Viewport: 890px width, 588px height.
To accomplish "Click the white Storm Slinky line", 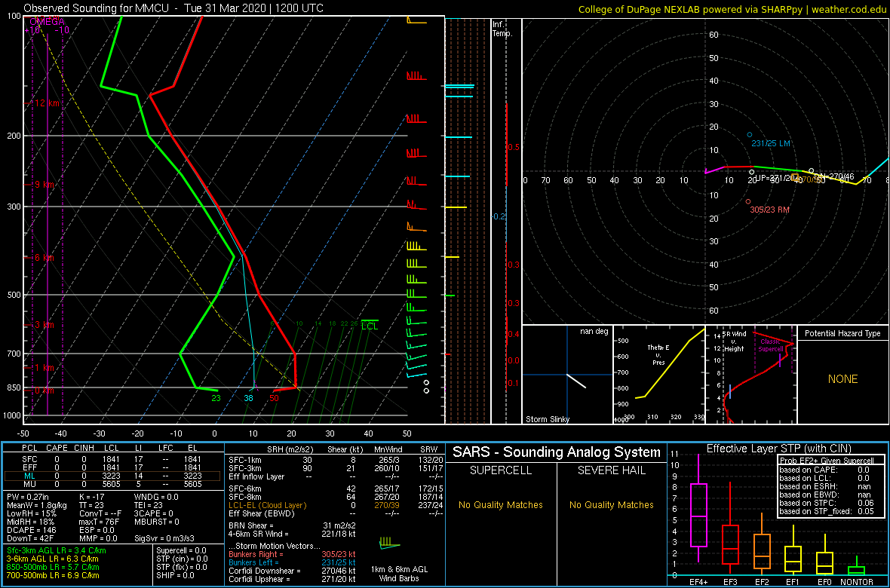I will pyautogui.click(x=576, y=381).
